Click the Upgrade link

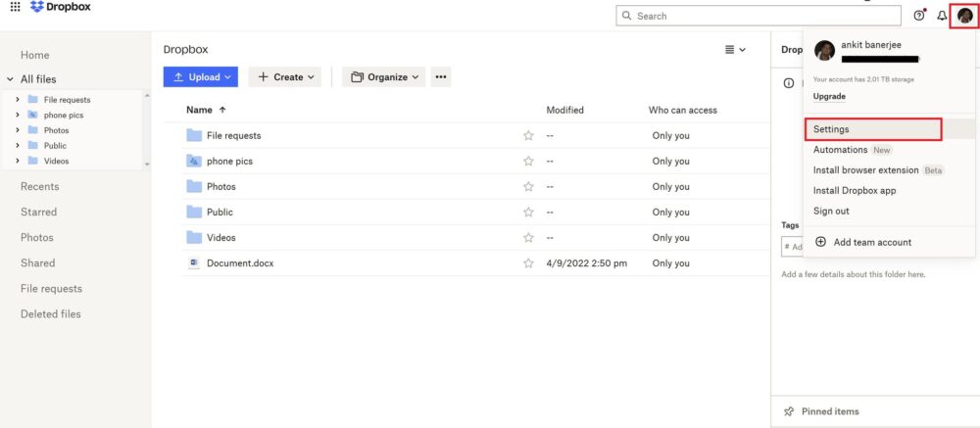tap(829, 97)
